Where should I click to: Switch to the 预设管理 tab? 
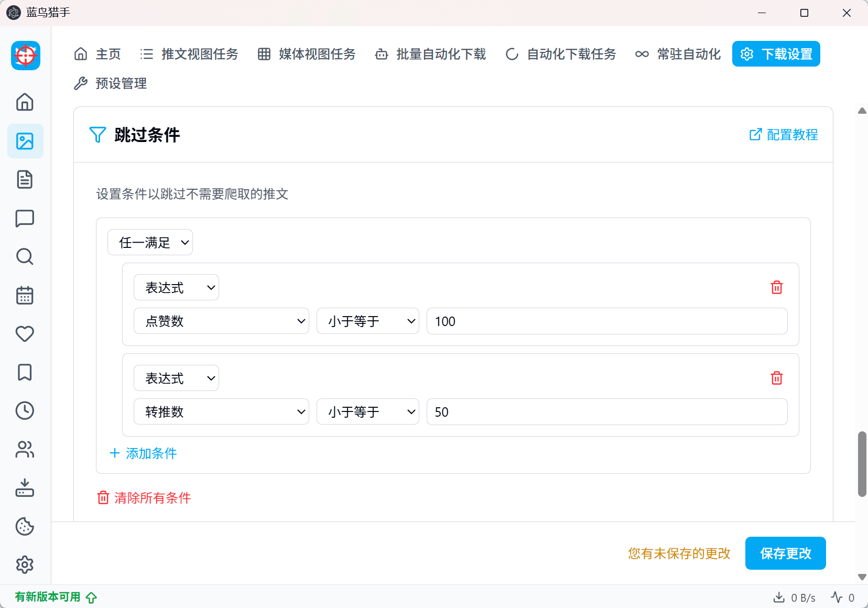point(111,83)
